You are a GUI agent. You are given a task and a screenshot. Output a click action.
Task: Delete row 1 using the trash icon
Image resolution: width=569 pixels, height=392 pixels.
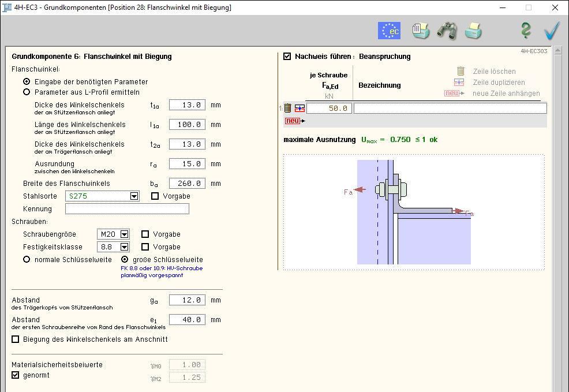pos(287,108)
